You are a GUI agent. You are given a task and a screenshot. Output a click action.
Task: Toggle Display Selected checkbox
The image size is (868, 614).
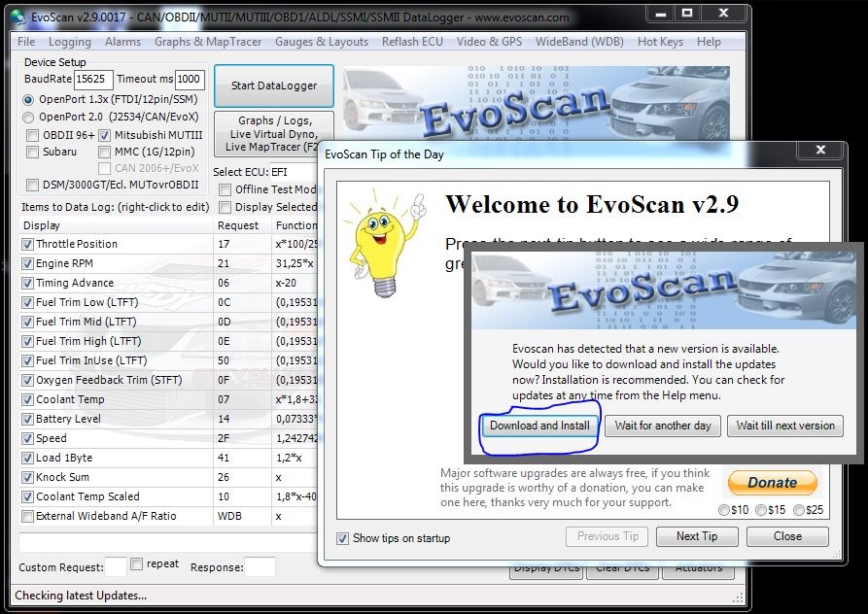tap(225, 208)
